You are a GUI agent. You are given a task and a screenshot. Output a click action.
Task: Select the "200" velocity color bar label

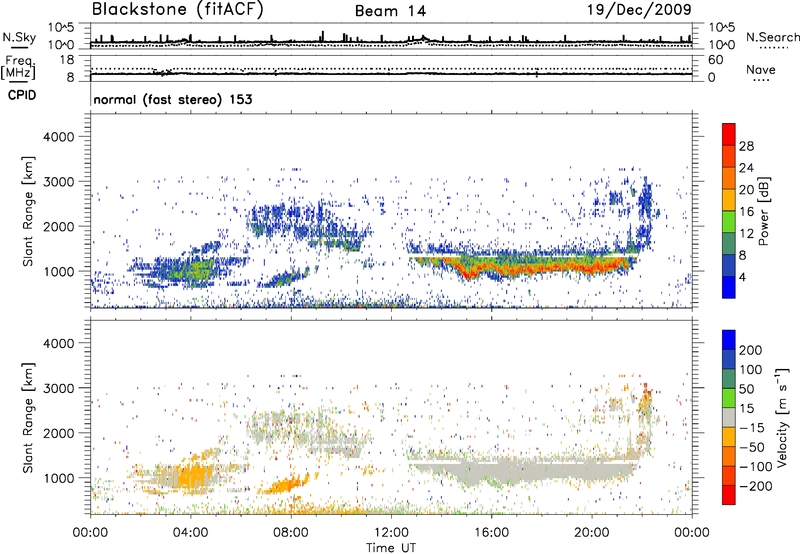tap(751, 350)
